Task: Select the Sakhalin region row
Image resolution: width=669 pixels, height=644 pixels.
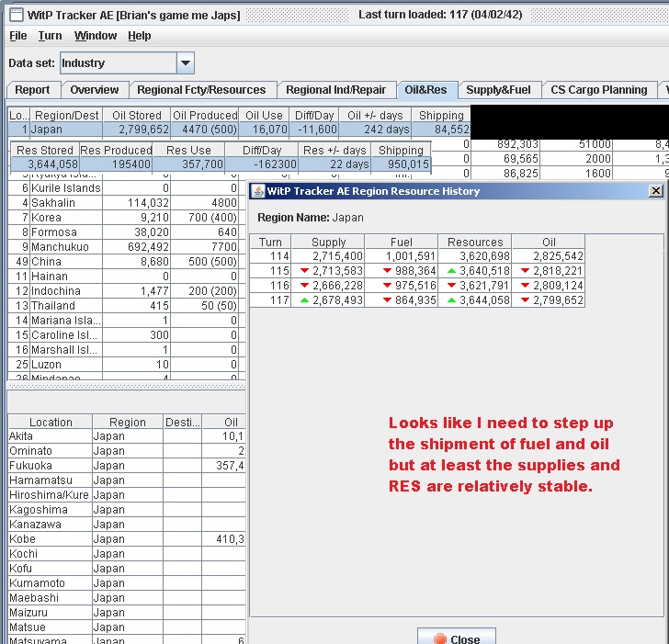Action: 127,203
